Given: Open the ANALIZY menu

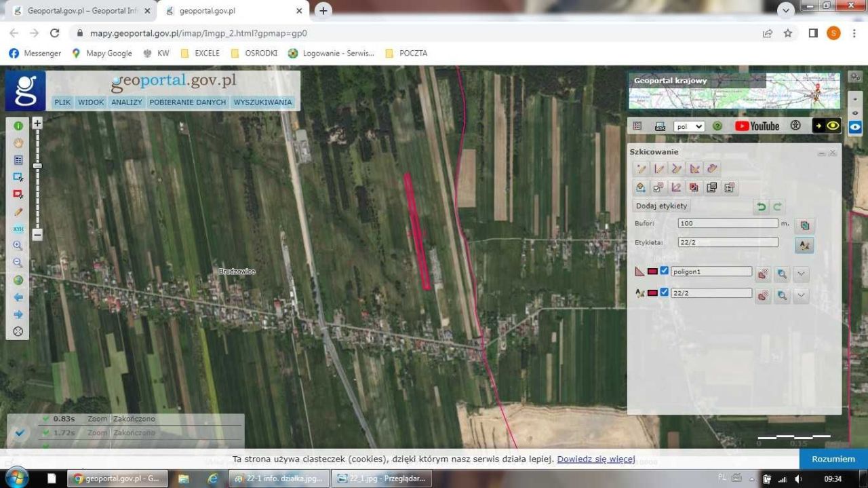Looking at the screenshot, I should click(127, 102).
